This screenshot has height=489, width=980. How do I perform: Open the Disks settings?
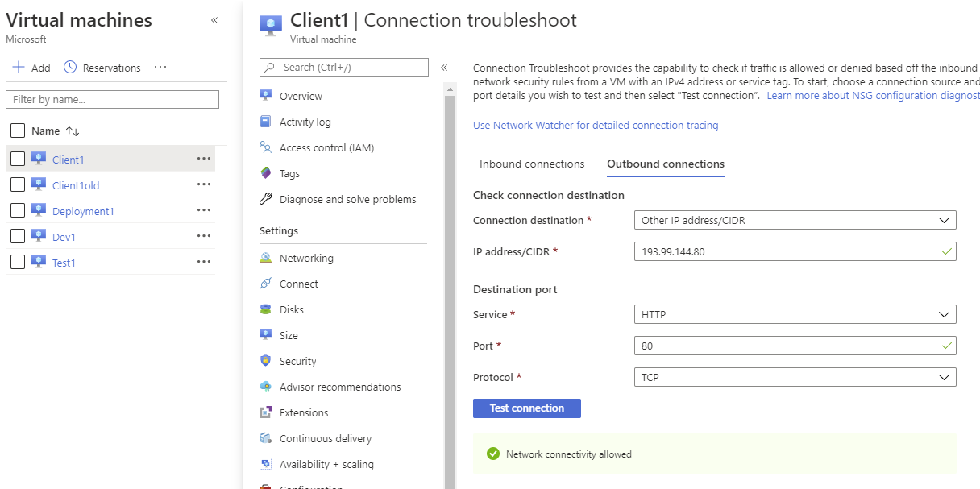[x=292, y=309]
